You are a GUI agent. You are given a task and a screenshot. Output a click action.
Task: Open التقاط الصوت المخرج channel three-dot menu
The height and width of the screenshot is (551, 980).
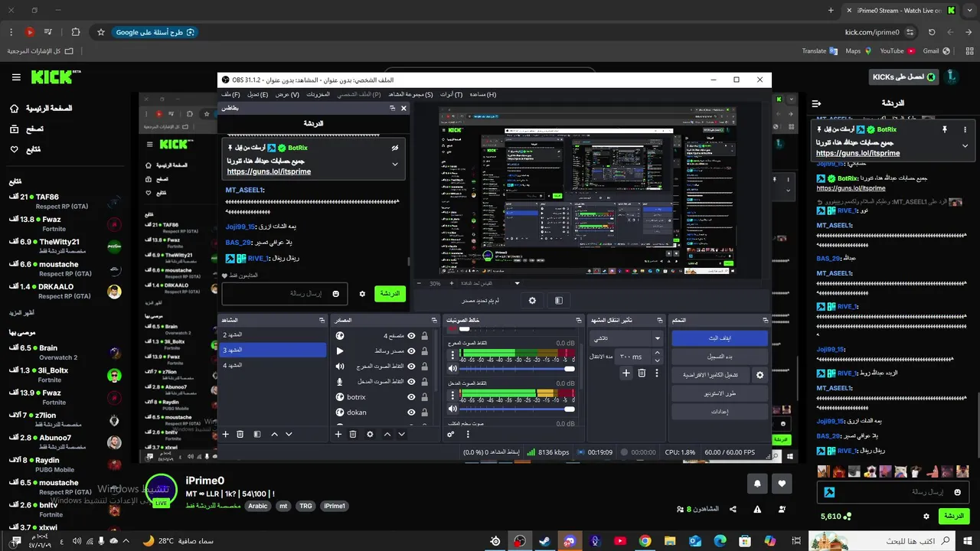452,356
